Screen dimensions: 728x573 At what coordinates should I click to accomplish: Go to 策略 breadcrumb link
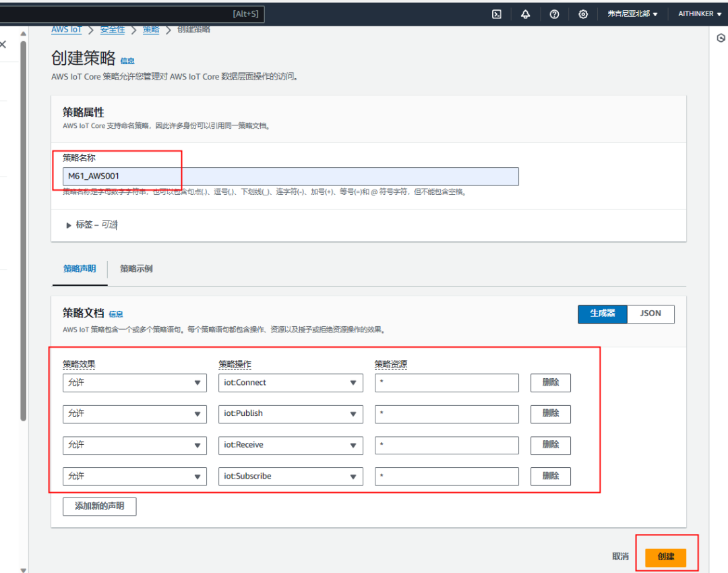click(x=151, y=29)
